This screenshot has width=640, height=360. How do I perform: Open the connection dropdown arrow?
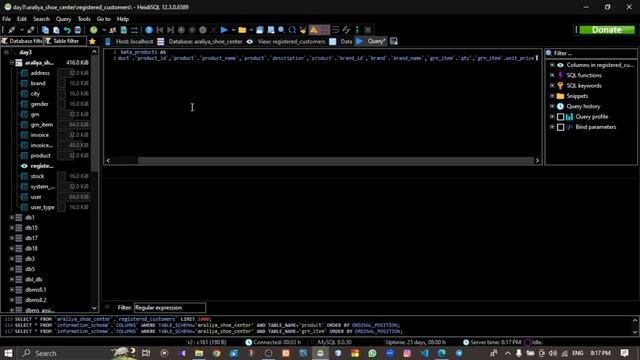tap(22, 30)
